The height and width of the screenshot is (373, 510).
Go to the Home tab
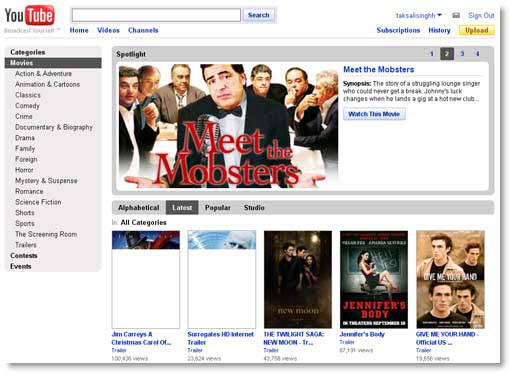(x=79, y=30)
